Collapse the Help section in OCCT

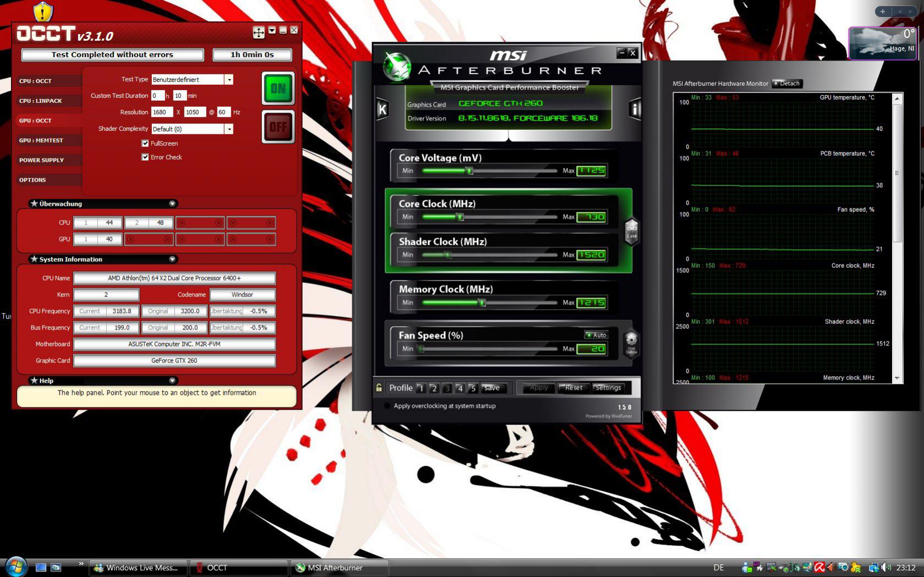[x=172, y=381]
